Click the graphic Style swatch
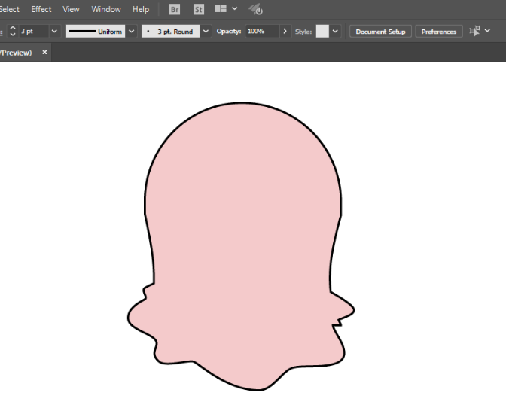The image size is (506, 420). point(322,32)
